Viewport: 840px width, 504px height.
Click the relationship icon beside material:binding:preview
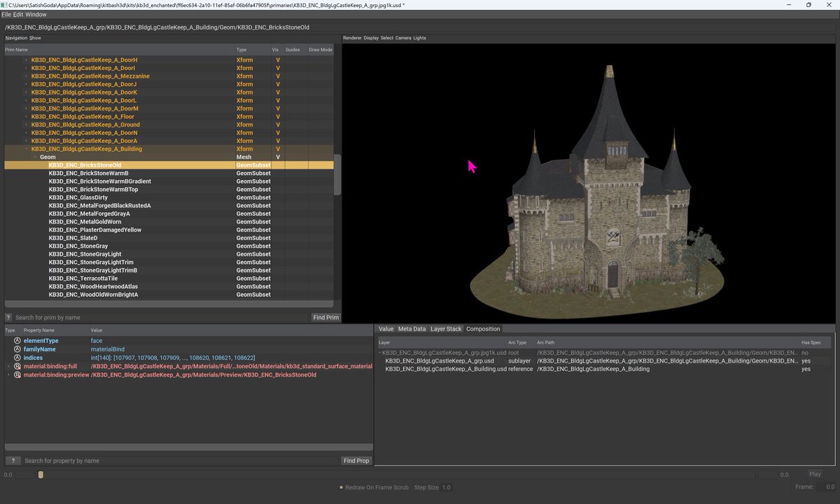point(17,374)
